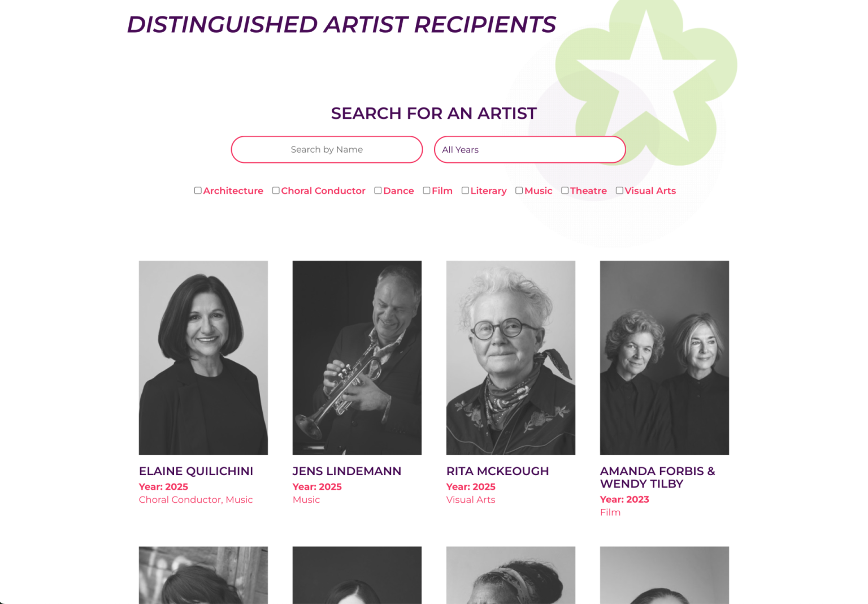Click Jens Lindemann's trumpet portrait

(x=357, y=357)
